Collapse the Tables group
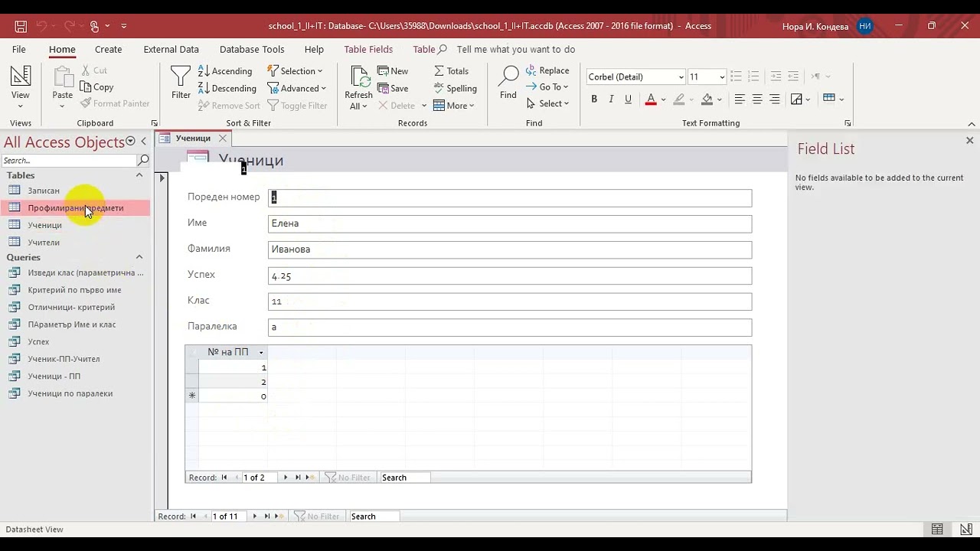Viewport: 980px width, 551px height. point(139,175)
